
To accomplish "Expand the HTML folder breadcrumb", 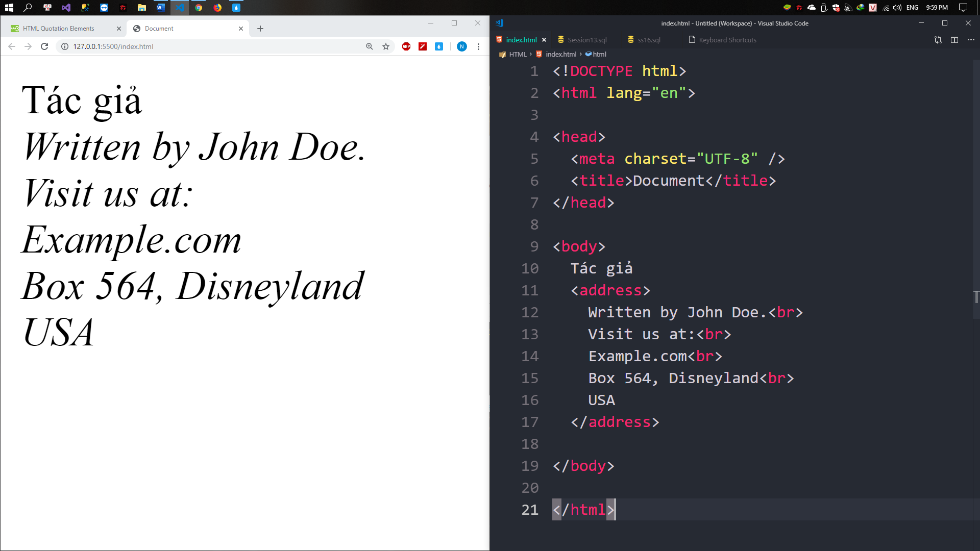I will (x=518, y=54).
